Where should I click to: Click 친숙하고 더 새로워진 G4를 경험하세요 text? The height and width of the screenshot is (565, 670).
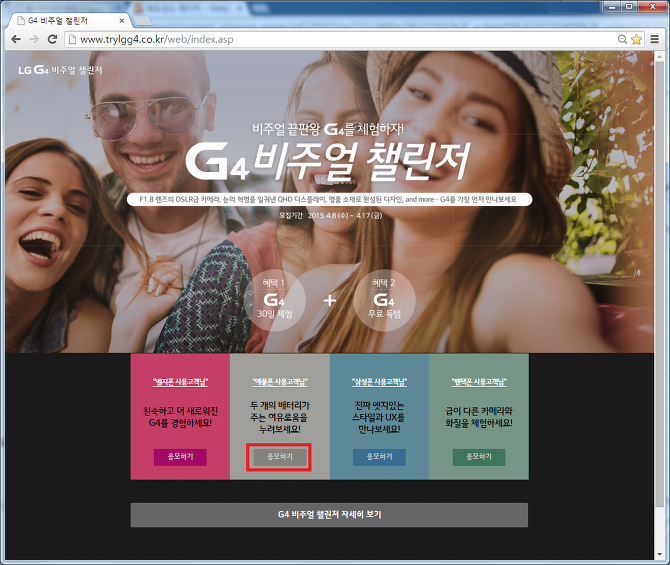pyautogui.click(x=180, y=417)
